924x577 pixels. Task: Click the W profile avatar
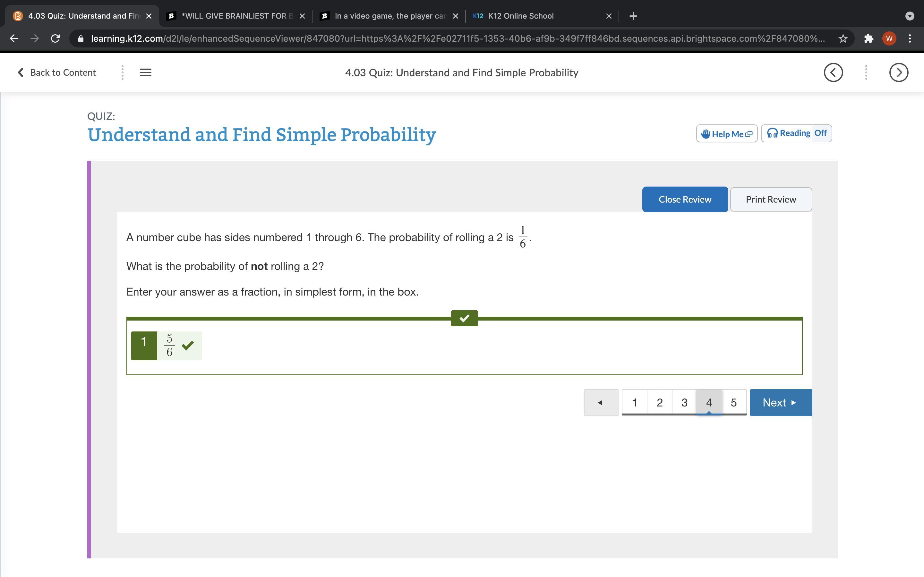click(889, 38)
